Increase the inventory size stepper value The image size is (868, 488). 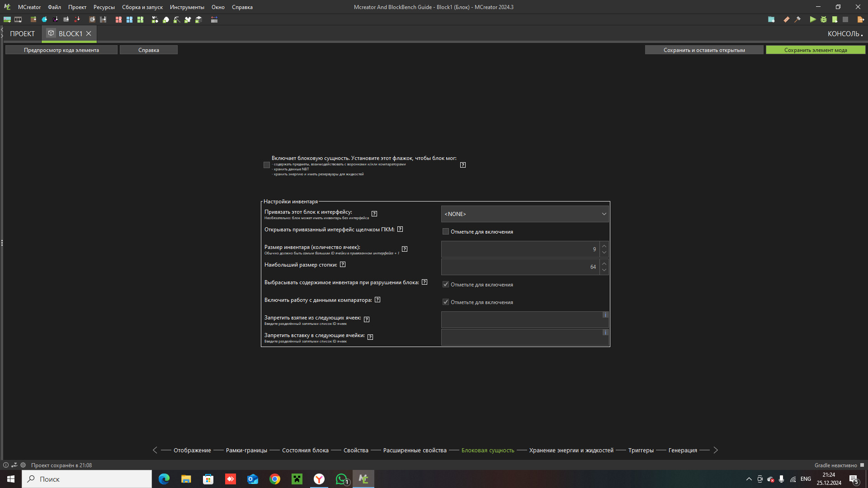tap(604, 246)
